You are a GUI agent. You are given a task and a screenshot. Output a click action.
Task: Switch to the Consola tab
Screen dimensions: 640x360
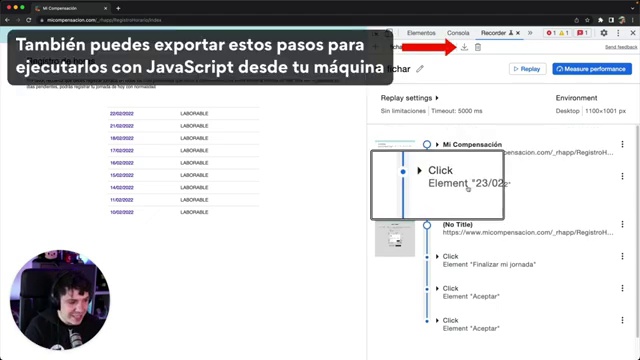(x=458, y=33)
